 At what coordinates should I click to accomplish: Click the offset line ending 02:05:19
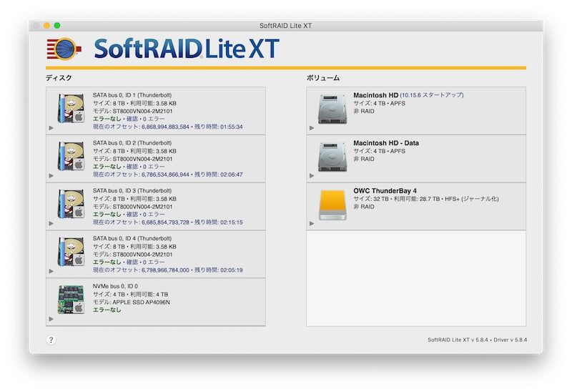[168, 270]
